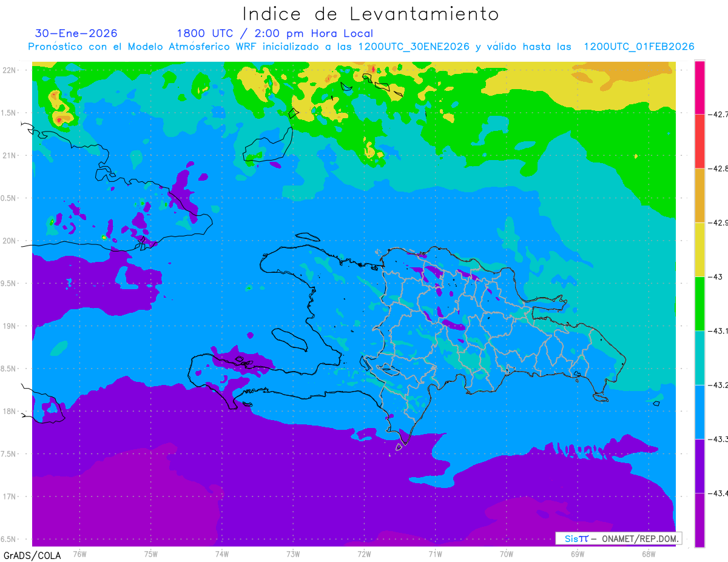Screen dimensions: 728x562
Task: Click the green swatch between -43 and -43.1
Action: click(x=699, y=304)
